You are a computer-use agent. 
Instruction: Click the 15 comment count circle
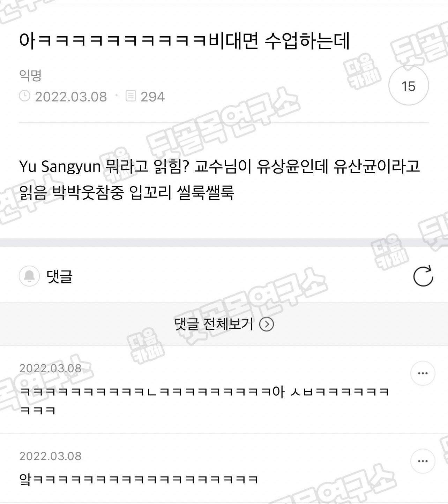point(408,86)
